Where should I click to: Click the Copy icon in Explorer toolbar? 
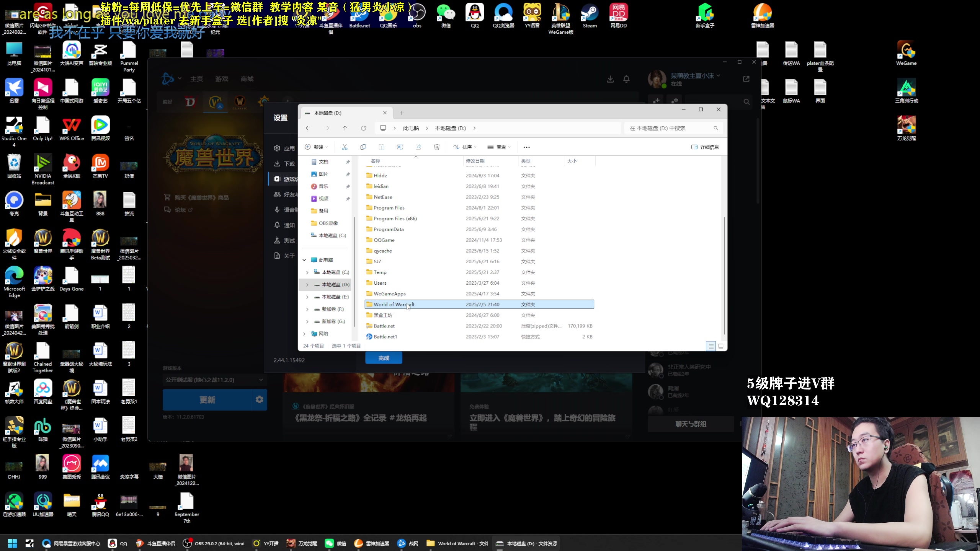pos(363,147)
